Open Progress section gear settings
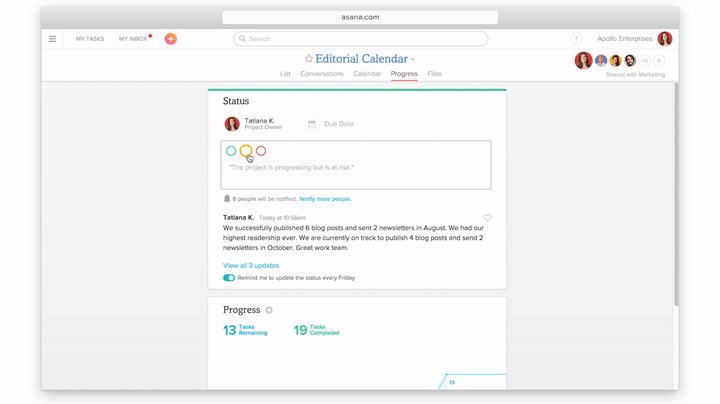Viewport: 720px width, 404px height. point(269,310)
